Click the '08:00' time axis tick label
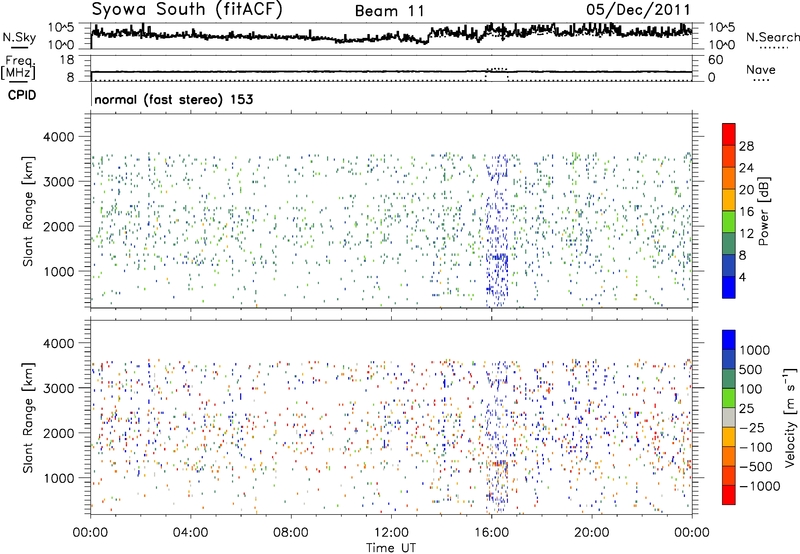Screen dimensions: 800x554 [291, 533]
